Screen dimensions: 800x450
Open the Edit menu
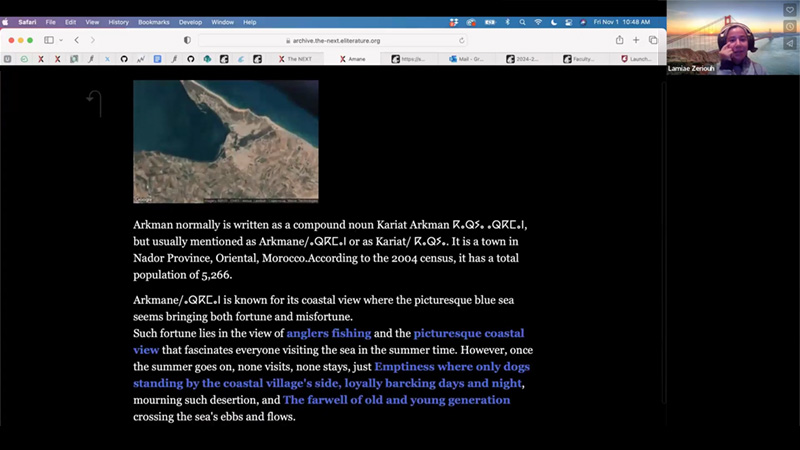[70, 22]
